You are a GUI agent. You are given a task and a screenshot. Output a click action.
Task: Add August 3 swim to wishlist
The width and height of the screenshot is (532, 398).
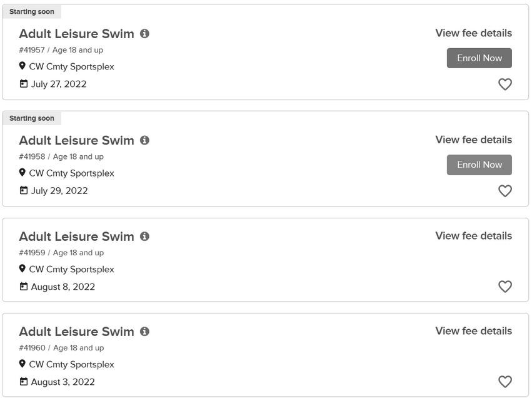click(504, 382)
